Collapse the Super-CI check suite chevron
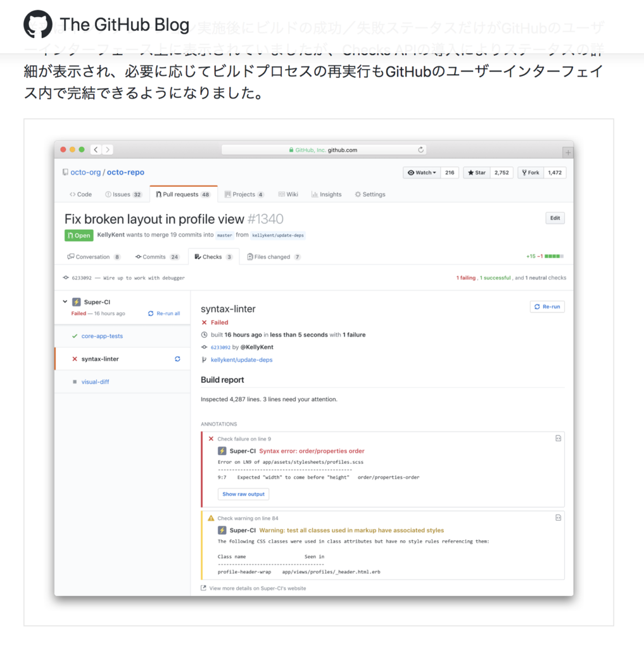 tap(65, 302)
